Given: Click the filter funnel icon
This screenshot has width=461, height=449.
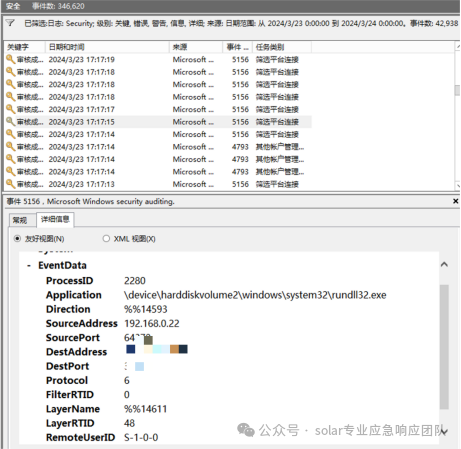Looking at the screenshot, I should (x=10, y=23).
